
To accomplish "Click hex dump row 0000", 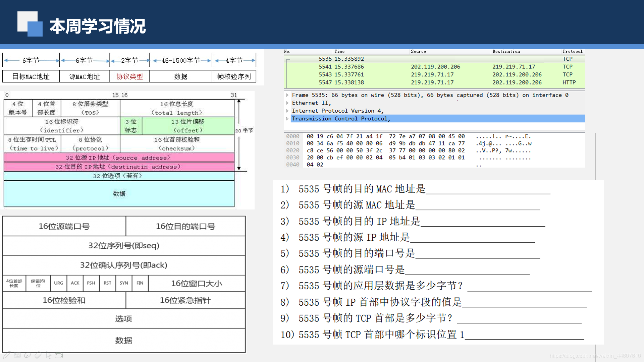I will point(409,136).
